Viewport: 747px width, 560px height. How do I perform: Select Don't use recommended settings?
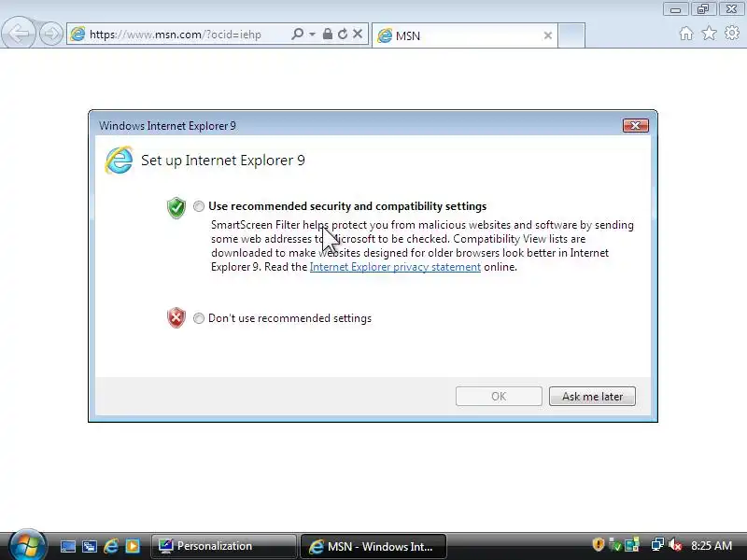point(199,318)
